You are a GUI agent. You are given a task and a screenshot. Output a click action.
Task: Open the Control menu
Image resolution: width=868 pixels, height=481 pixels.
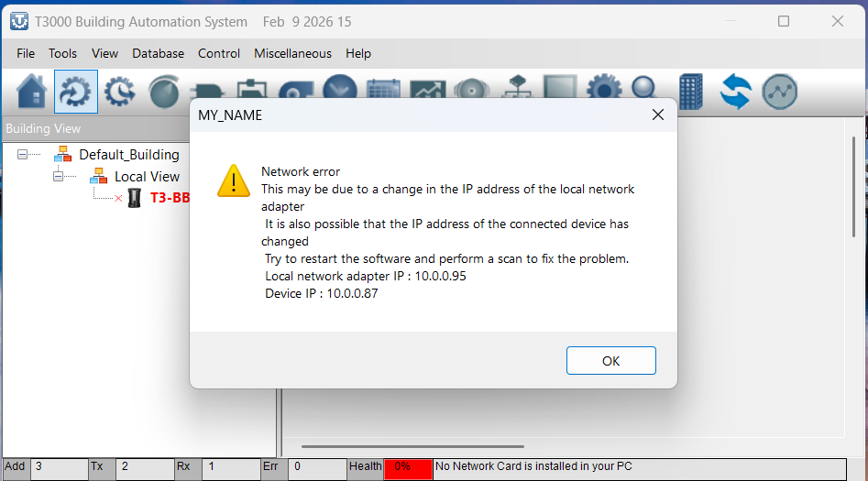pyautogui.click(x=219, y=53)
